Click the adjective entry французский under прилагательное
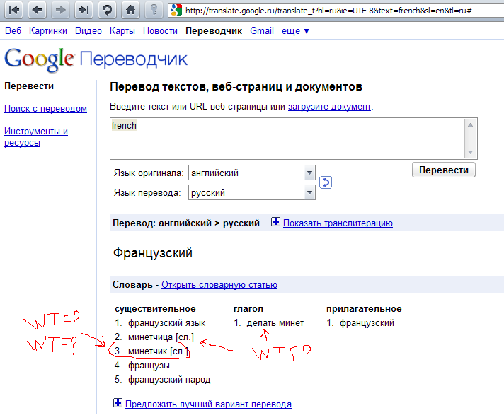Viewport: 504px width, 420px height. (x=367, y=323)
